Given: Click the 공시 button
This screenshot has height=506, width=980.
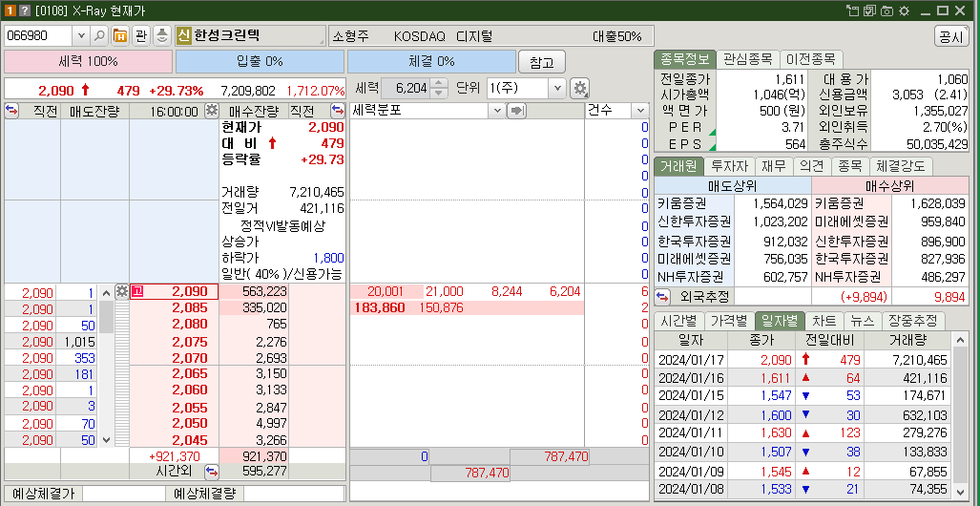Looking at the screenshot, I should tap(951, 36).
